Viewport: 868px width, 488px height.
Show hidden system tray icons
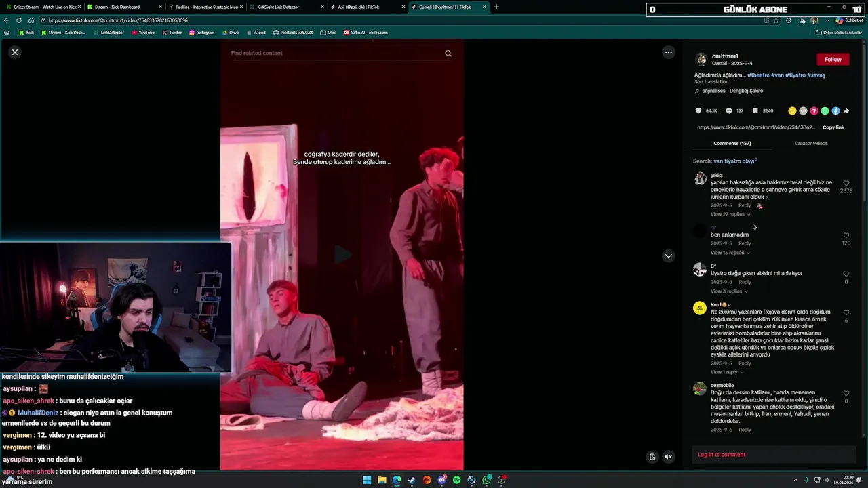(x=795, y=480)
